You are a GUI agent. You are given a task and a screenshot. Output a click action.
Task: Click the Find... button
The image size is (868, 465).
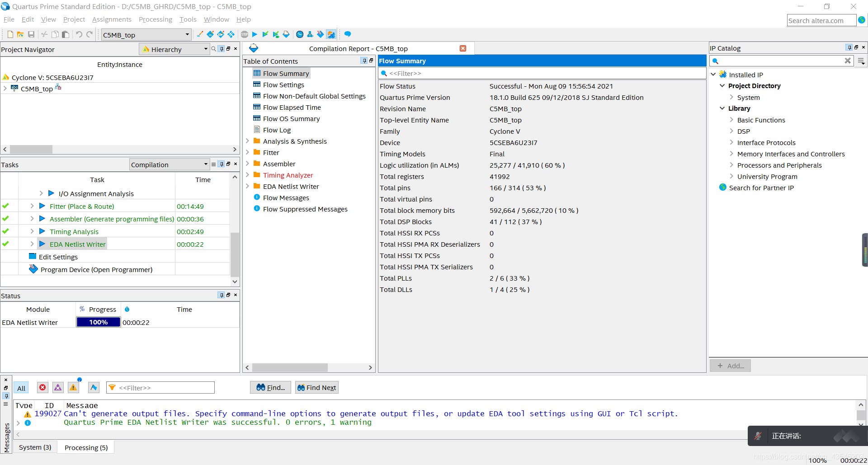[270, 387]
